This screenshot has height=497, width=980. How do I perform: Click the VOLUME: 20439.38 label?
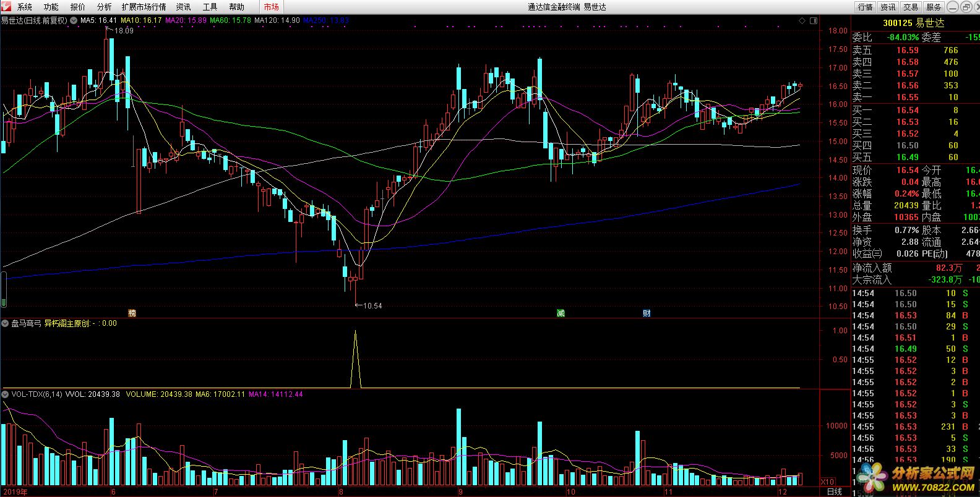click(159, 394)
